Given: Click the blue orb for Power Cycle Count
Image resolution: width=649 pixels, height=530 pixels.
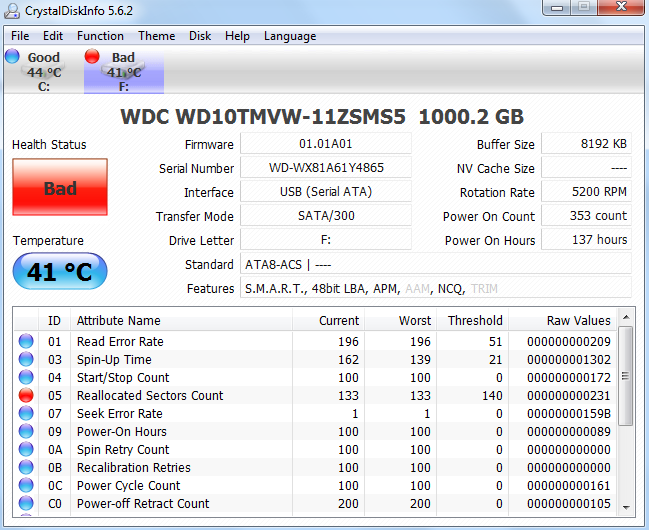Looking at the screenshot, I should tap(26, 485).
